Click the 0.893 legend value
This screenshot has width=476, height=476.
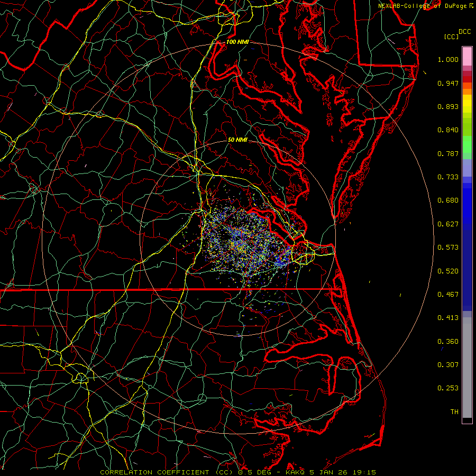448,106
